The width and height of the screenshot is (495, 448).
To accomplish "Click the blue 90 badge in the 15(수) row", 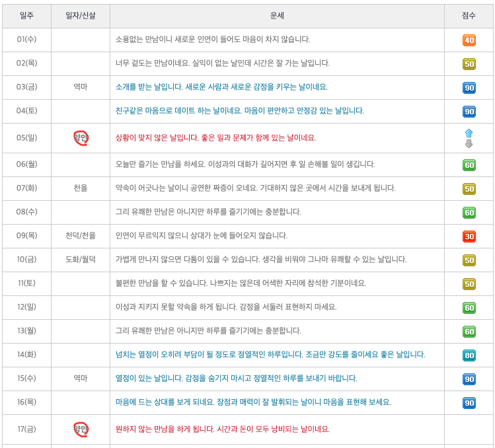I will click(469, 379).
